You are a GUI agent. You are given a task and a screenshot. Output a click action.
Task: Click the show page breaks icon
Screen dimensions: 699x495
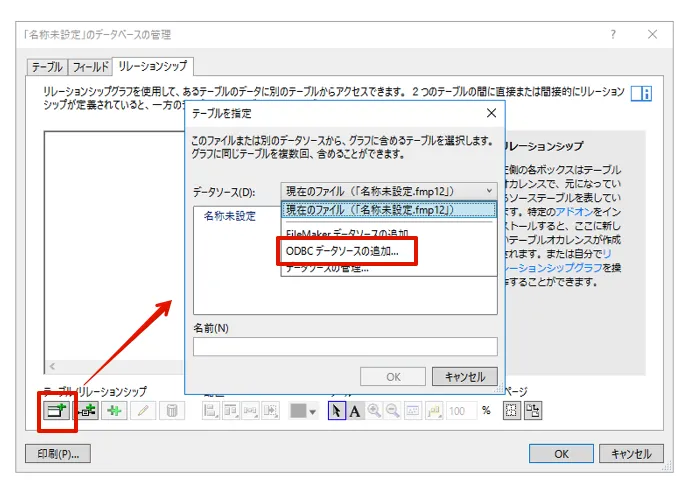tap(512, 411)
